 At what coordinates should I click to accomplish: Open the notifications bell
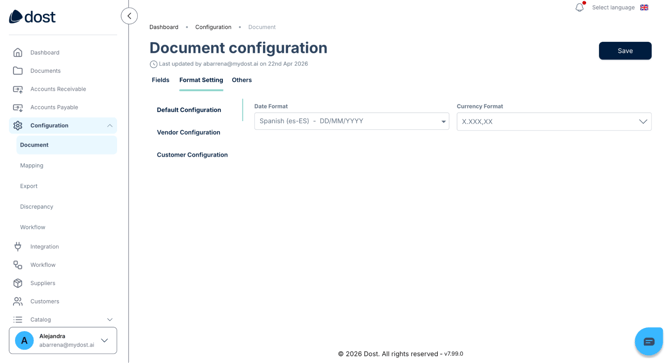pyautogui.click(x=579, y=7)
